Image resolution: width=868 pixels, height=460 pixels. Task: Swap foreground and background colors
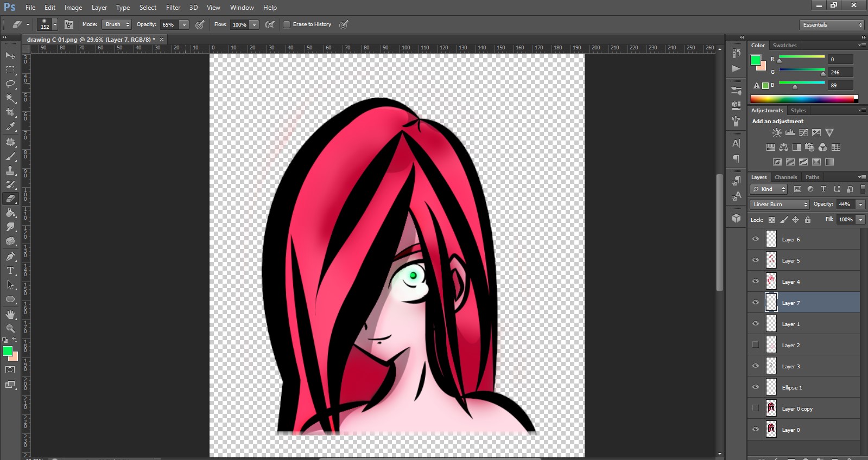pyautogui.click(x=15, y=340)
